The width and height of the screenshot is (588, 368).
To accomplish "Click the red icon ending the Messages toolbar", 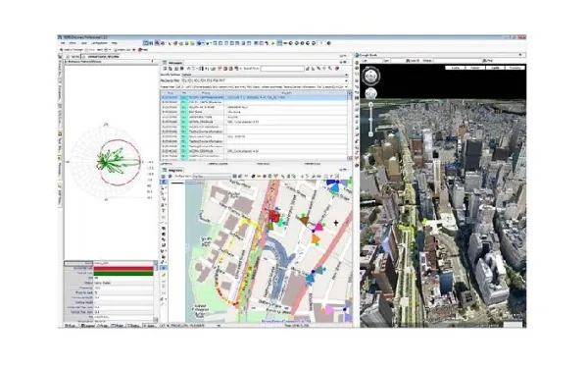I will click(337, 69).
